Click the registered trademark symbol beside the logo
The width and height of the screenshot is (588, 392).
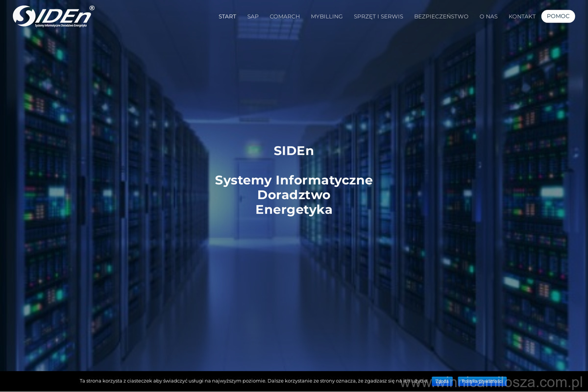(x=92, y=8)
